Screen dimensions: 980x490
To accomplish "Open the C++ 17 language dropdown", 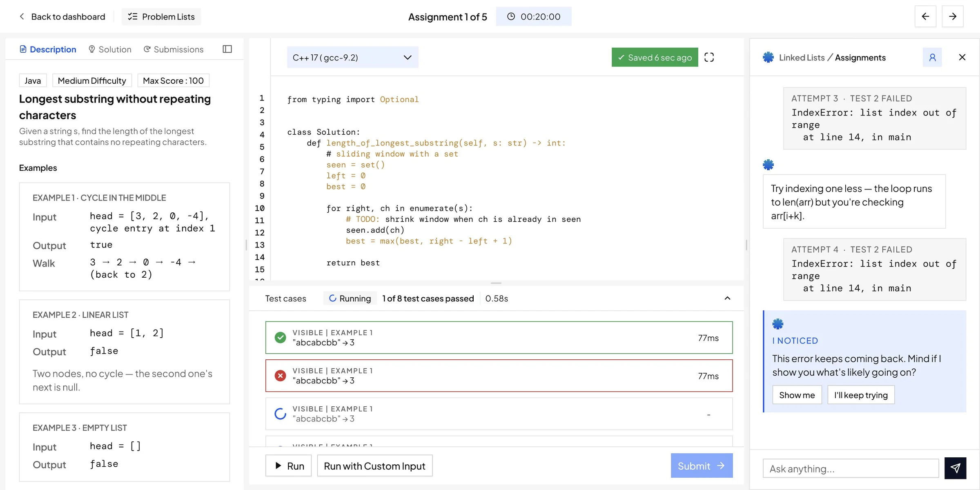I will [352, 57].
